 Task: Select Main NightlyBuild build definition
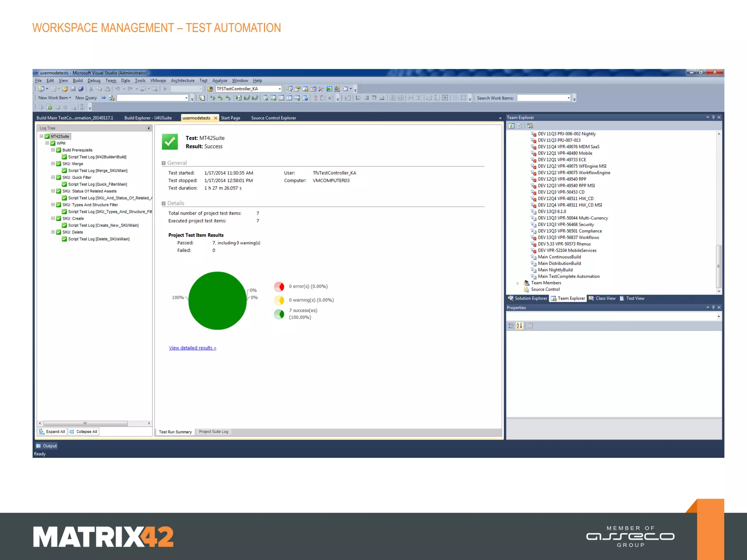pyautogui.click(x=555, y=270)
